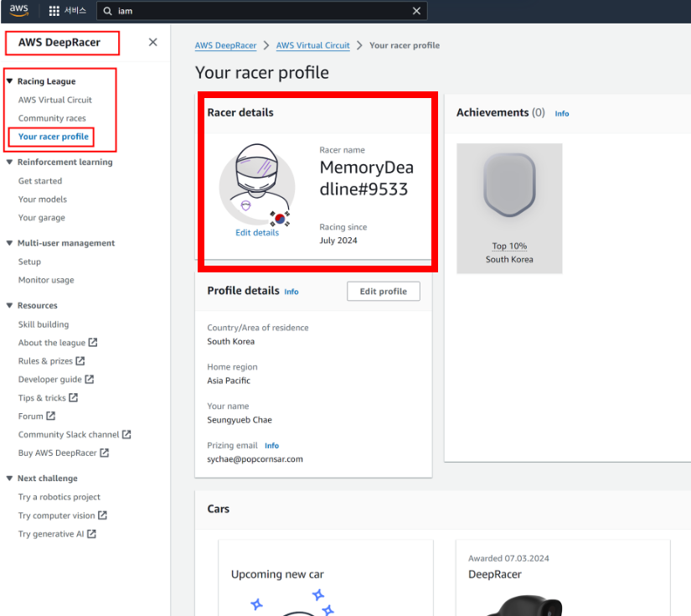This screenshot has height=616, width=691.
Task: Open the services grid menu icon
Action: pyautogui.click(x=54, y=11)
